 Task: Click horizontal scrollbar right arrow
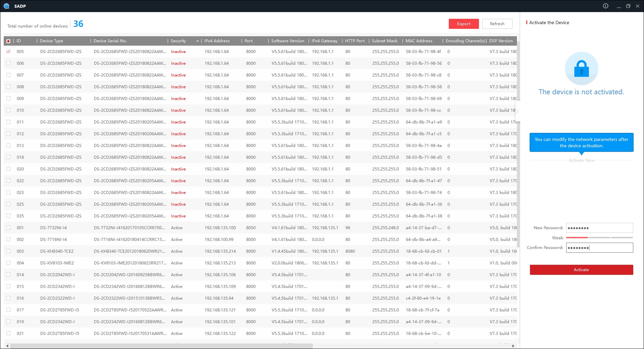click(x=513, y=346)
